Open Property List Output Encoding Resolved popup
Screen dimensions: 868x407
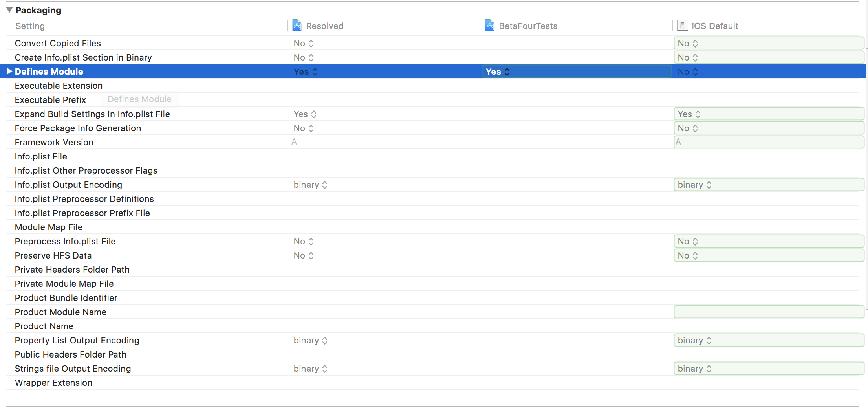point(311,340)
